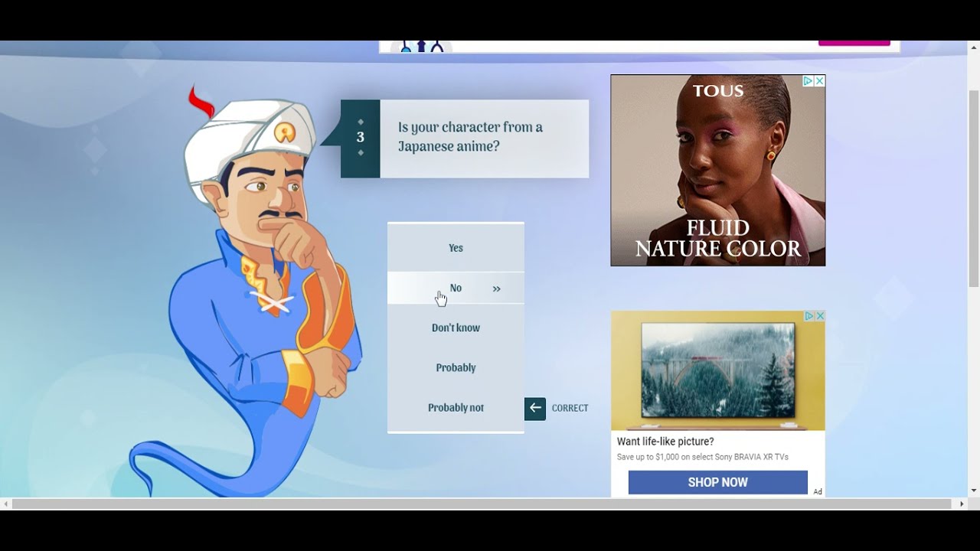This screenshot has width=980, height=551.
Task: Click the magenta button at top of page
Action: (854, 43)
